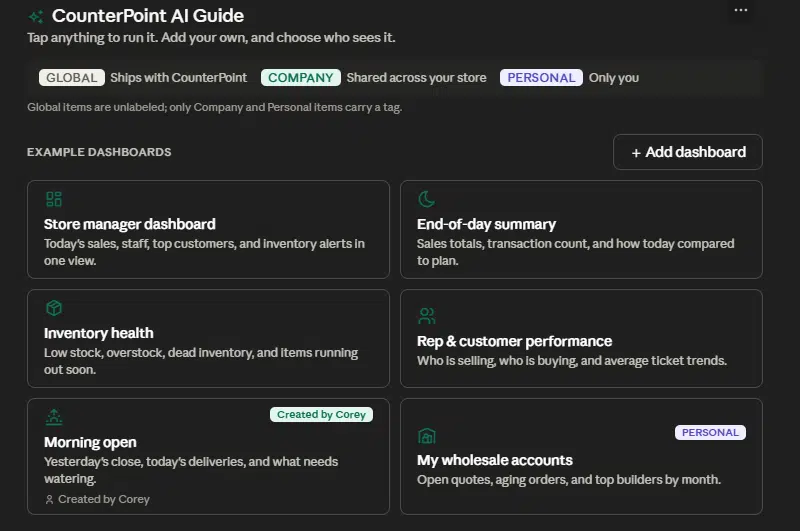800x531 pixels.
Task: Click the EXAMPLE DASHBOARDS section heading
Action: (99, 152)
